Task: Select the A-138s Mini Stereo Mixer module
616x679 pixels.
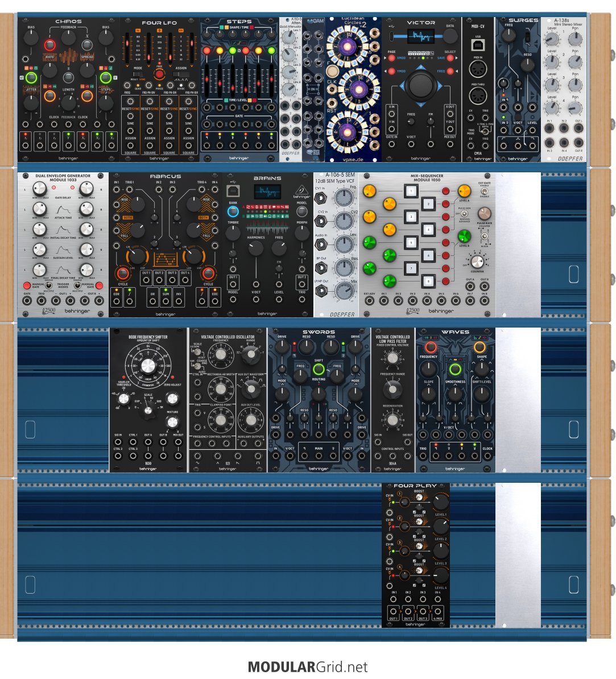Action: tap(564, 90)
